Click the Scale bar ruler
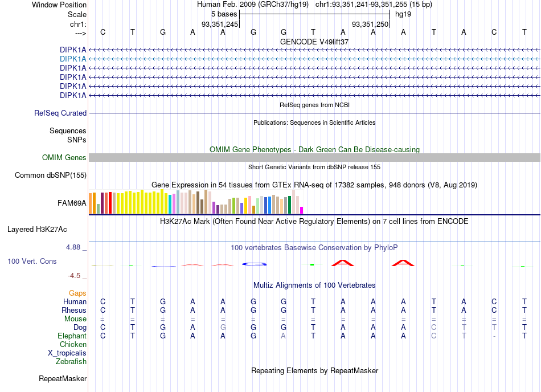 (x=314, y=14)
